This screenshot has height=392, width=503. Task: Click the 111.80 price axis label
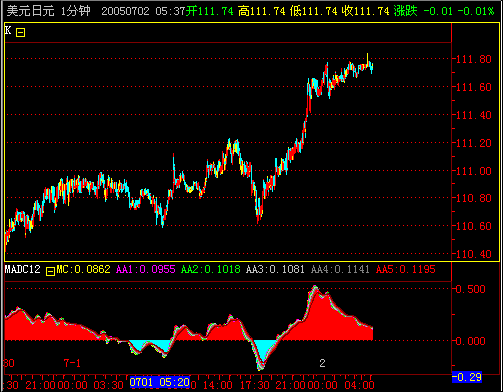pyautogui.click(x=473, y=59)
